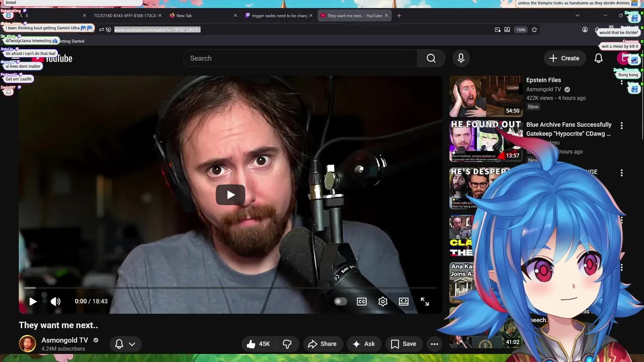The width and height of the screenshot is (644, 362).
Task: Open 'Epstein Files' video title link
Action: 543,80
